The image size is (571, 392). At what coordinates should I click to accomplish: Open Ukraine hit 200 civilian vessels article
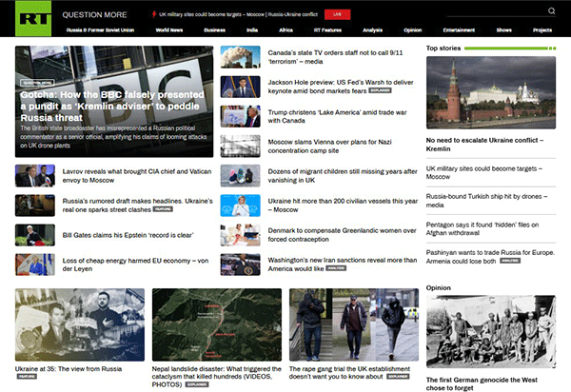pos(343,206)
